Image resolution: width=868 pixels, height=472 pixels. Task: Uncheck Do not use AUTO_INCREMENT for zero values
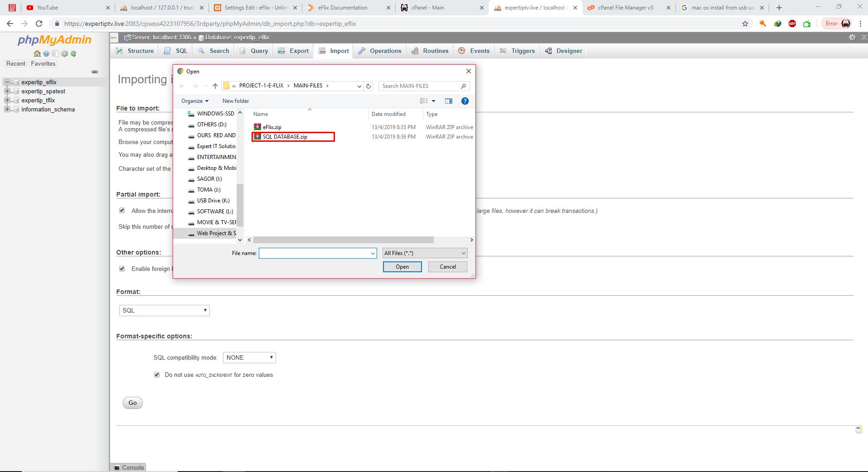coord(157,375)
